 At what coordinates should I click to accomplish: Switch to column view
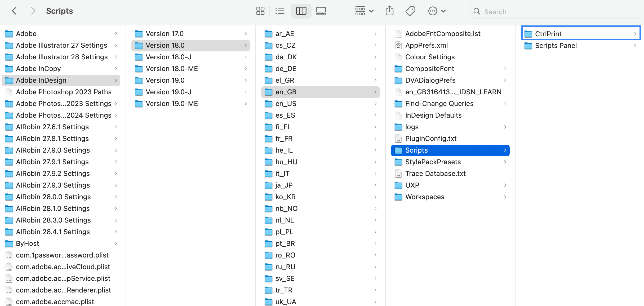coord(301,11)
